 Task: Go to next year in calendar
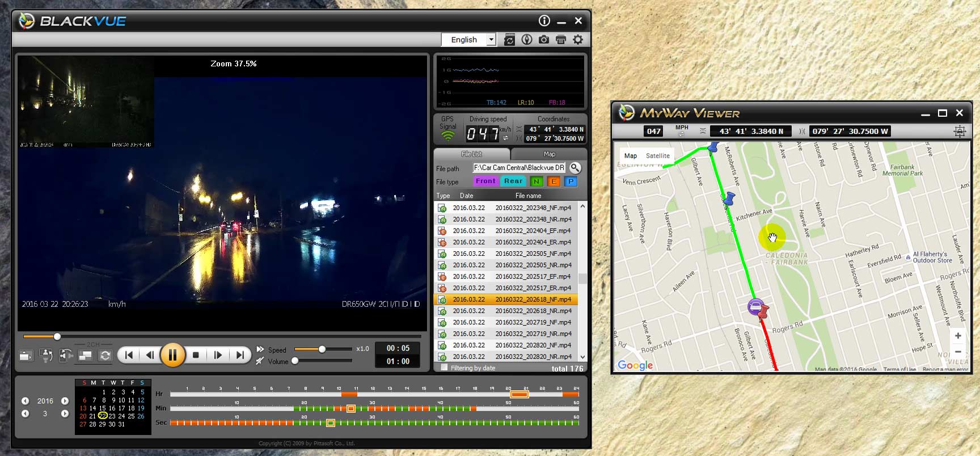65,401
